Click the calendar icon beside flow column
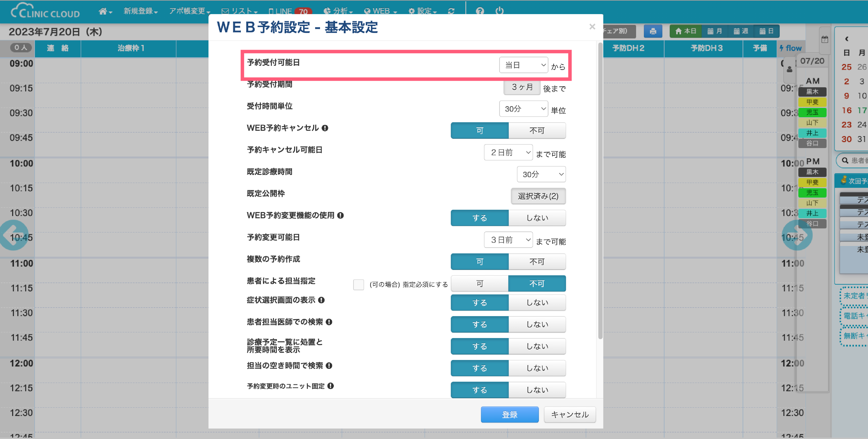The image size is (868, 439). (x=825, y=40)
